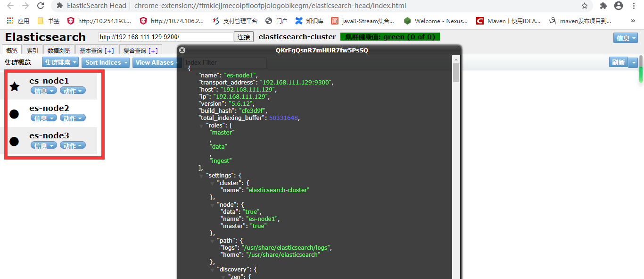Open the 集群排序 dropdown

coord(61,62)
